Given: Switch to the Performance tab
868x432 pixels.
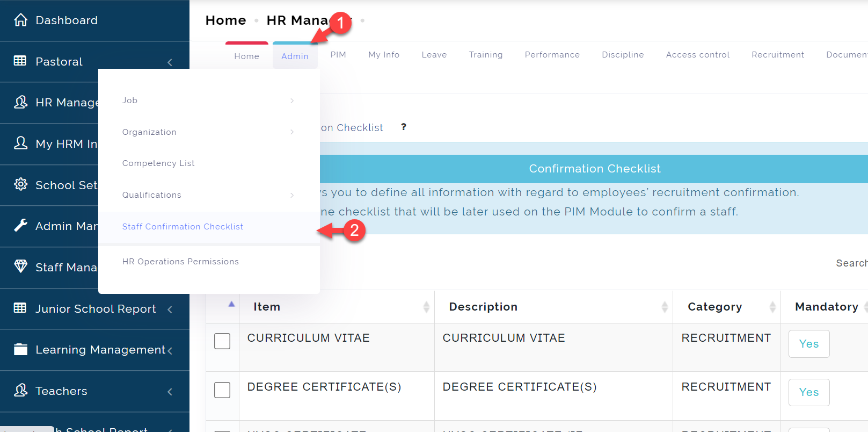Looking at the screenshot, I should click(x=552, y=55).
